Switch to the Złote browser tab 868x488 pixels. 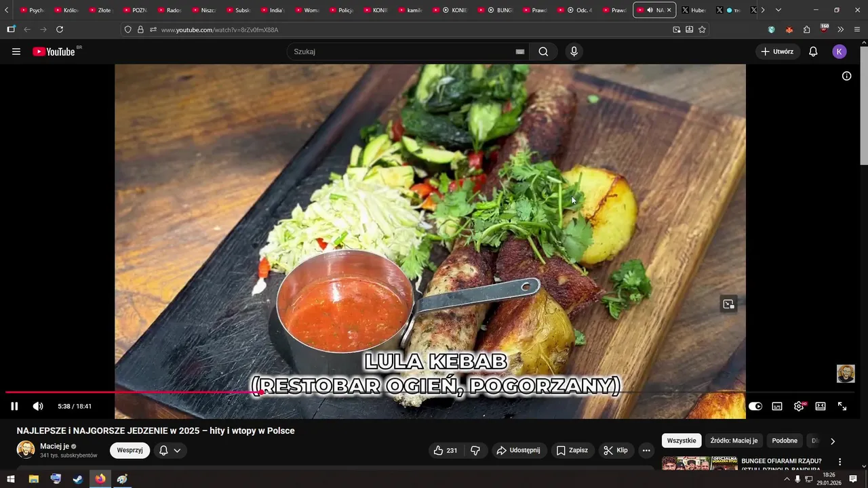coord(100,10)
